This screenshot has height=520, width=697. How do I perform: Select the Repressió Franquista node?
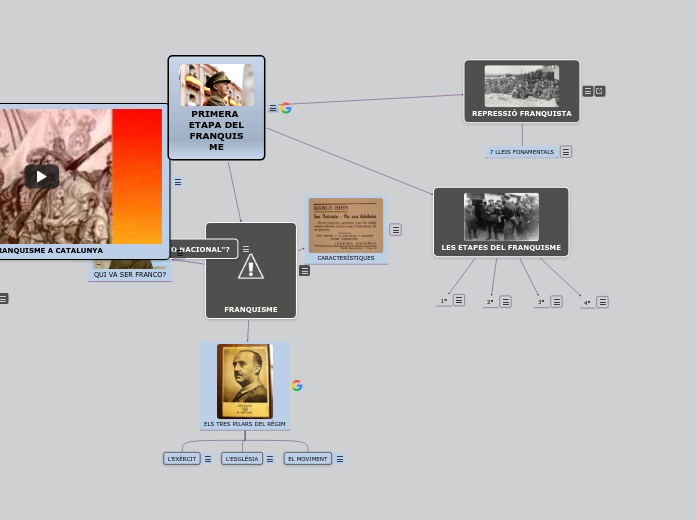pos(522,91)
